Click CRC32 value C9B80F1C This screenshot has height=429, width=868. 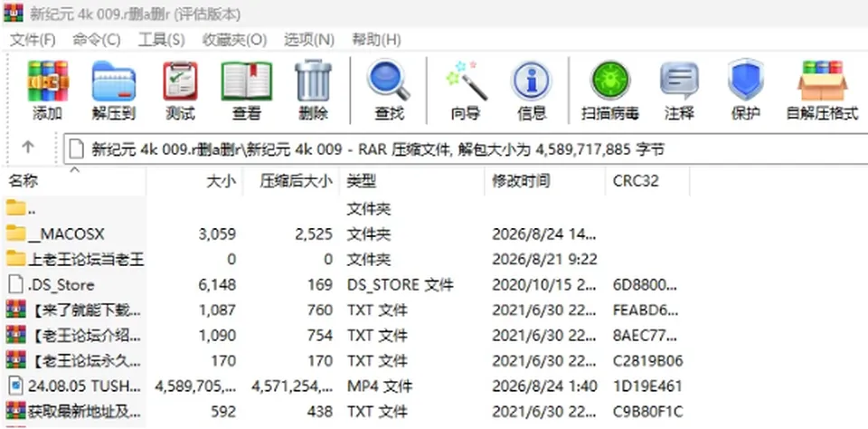pos(647,411)
